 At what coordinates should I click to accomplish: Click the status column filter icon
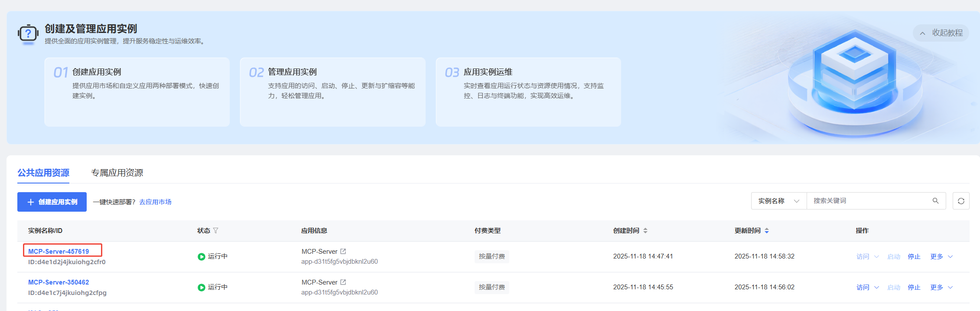(216, 231)
